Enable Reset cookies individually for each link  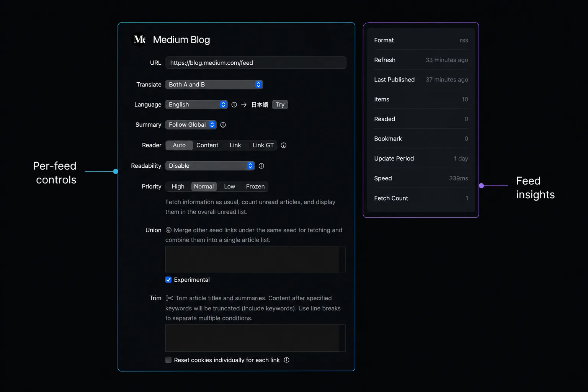coord(168,360)
